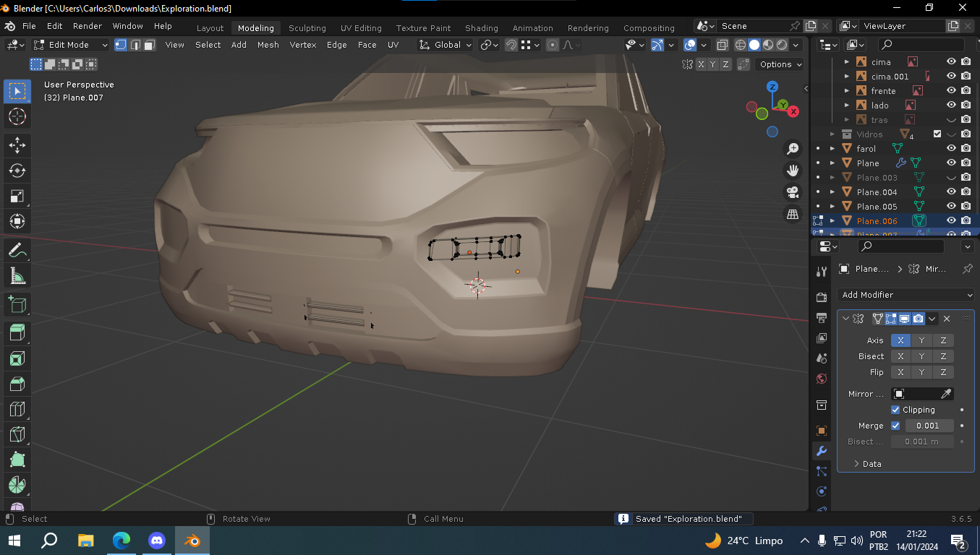The width and height of the screenshot is (980, 555).
Task: Open the Global transform orientation dropdown
Action: coord(446,45)
